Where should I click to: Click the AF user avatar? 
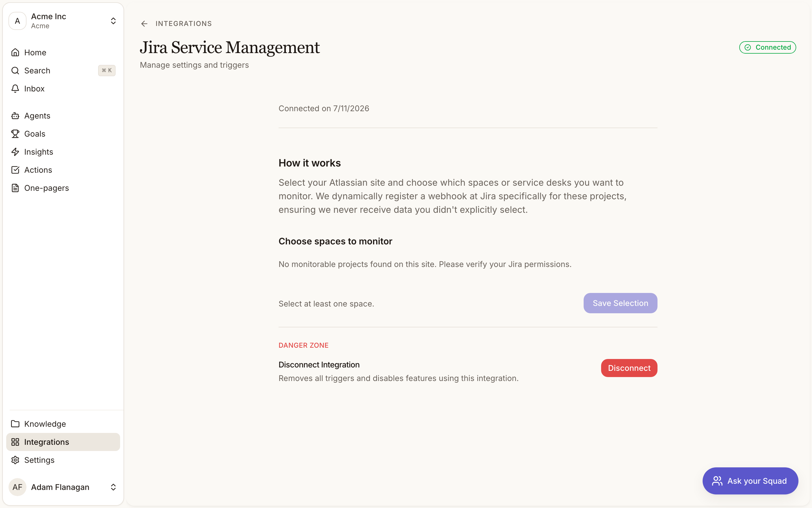(17, 487)
